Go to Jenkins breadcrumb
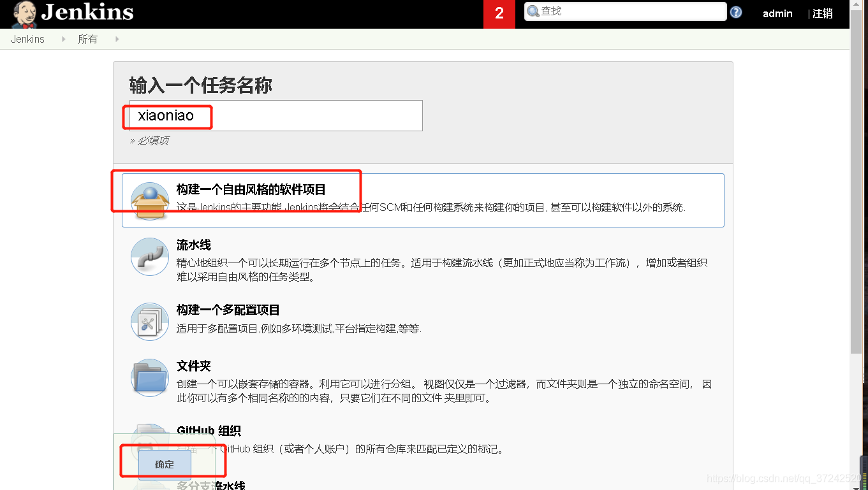 (27, 39)
